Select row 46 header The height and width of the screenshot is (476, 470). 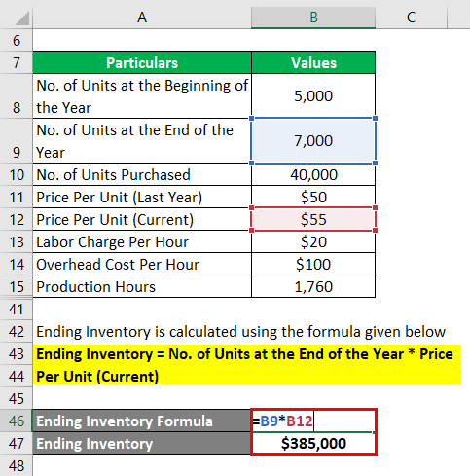pos(17,421)
